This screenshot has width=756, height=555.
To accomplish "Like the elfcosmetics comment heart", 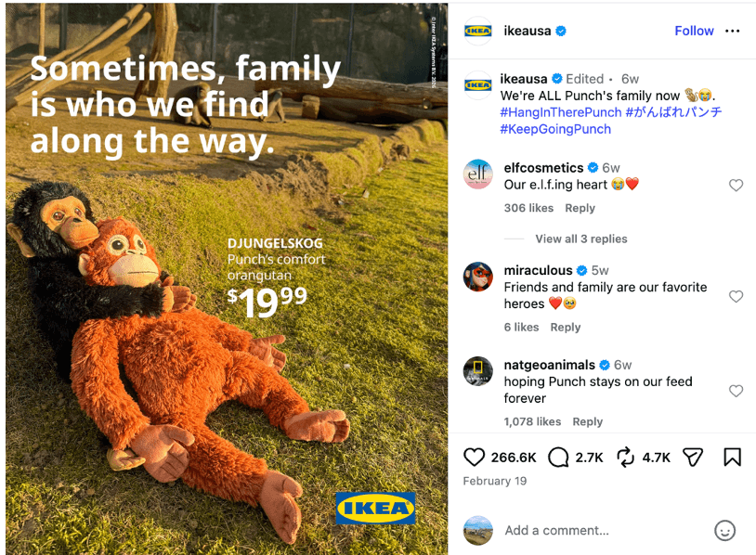I will point(736,185).
